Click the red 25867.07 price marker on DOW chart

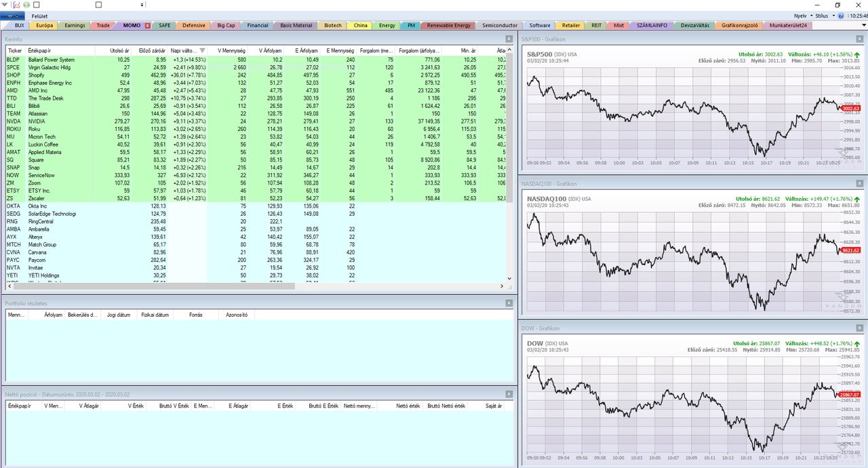pyautogui.click(x=849, y=395)
